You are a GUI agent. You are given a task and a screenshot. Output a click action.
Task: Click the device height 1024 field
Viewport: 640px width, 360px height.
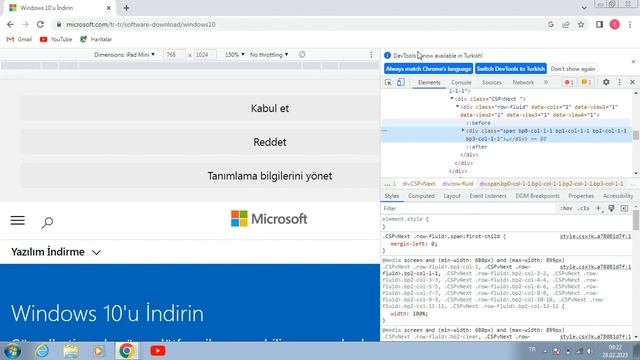204,55
